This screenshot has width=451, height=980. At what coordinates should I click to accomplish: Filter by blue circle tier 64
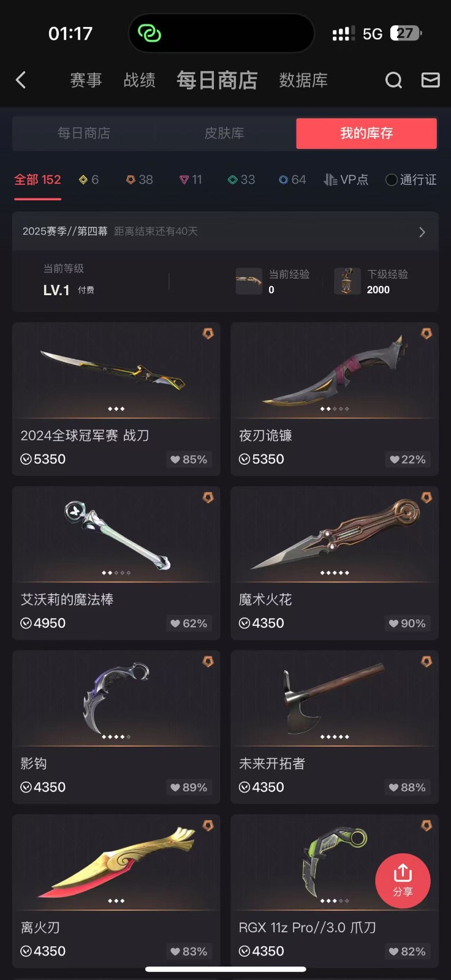click(292, 179)
